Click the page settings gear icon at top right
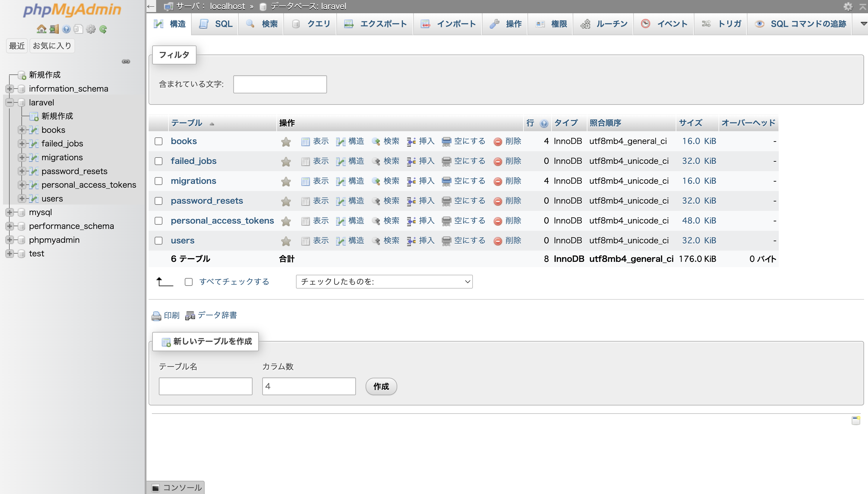Screen dimensions: 868x494 click(x=848, y=6)
